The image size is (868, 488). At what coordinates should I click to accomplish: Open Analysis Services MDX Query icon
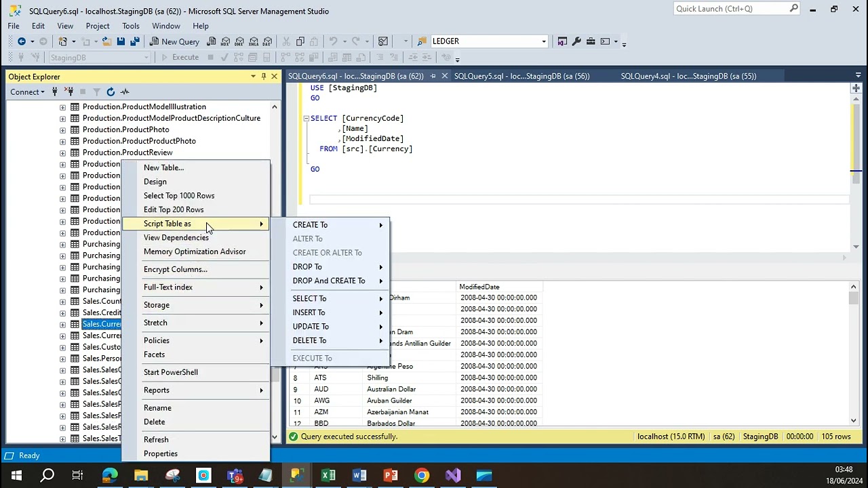(x=225, y=41)
